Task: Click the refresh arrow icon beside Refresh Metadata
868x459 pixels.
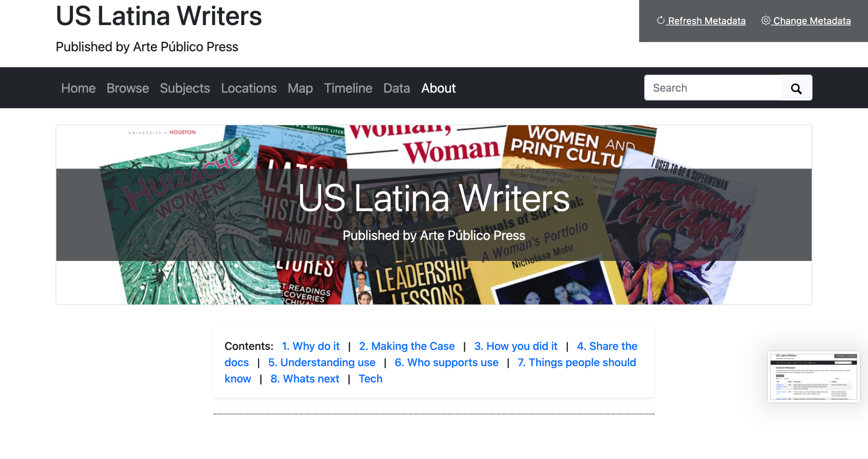Action: click(x=660, y=20)
